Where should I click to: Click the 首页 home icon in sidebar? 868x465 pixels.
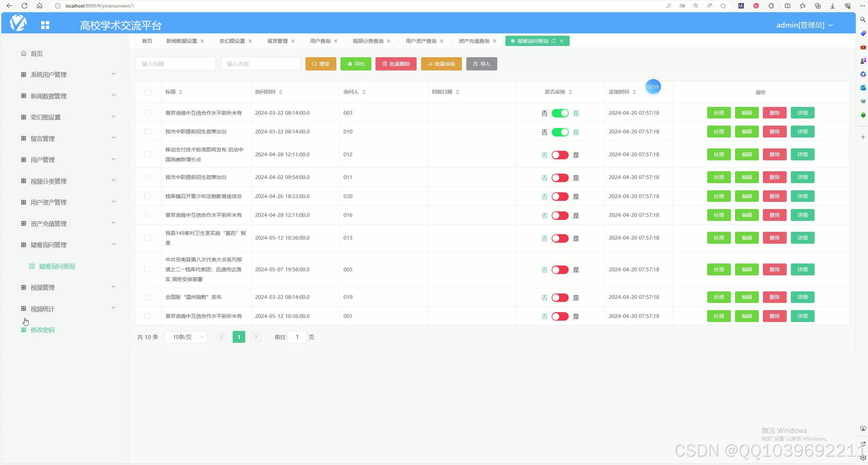click(23, 53)
